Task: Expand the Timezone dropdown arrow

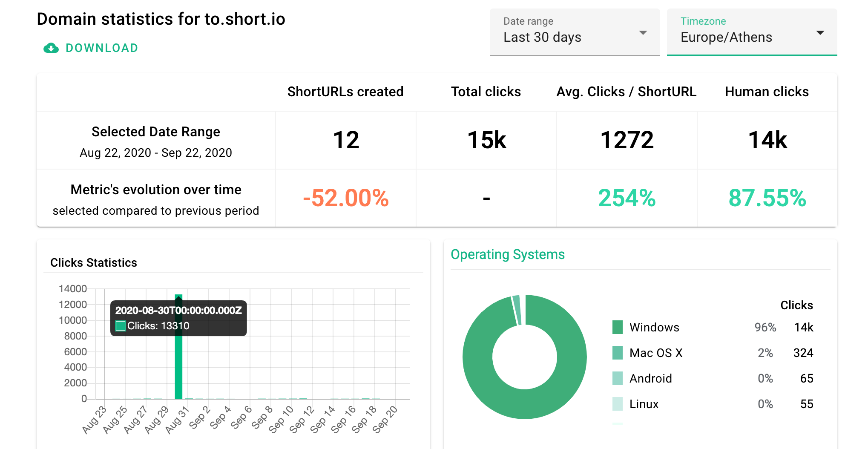Action: pyautogui.click(x=820, y=33)
